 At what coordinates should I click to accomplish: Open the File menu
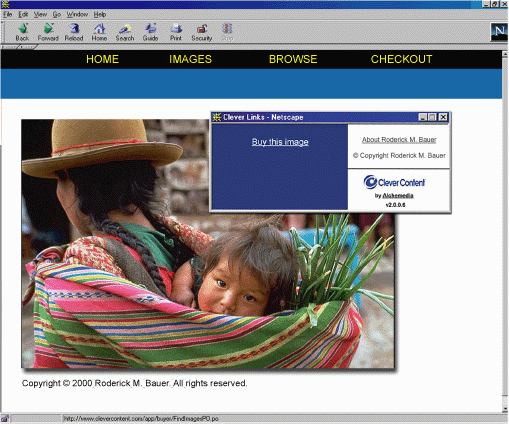coord(7,14)
